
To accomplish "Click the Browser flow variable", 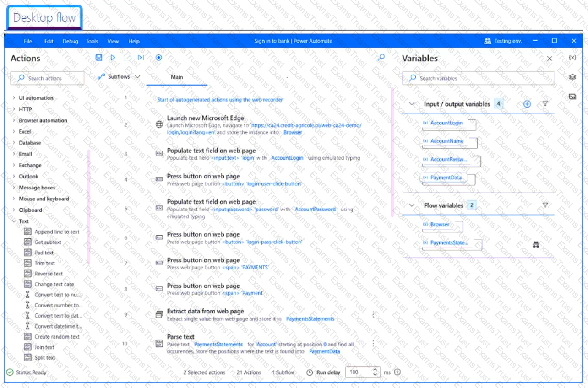I will coord(440,225).
